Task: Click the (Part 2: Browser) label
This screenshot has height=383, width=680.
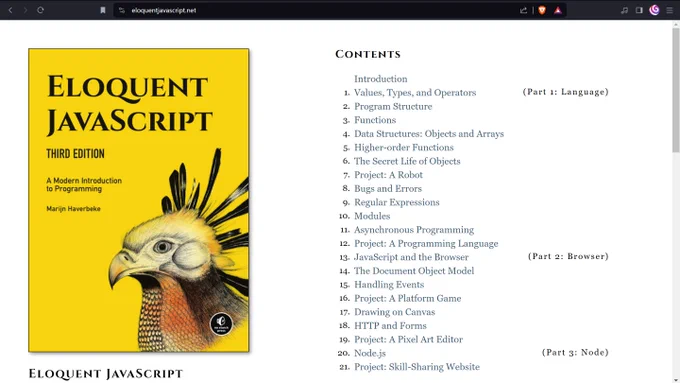Action: pyautogui.click(x=568, y=256)
